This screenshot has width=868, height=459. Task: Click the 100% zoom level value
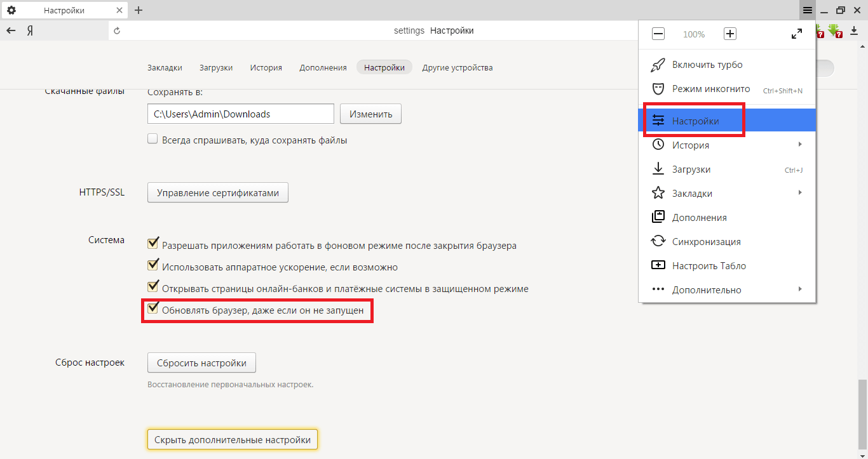coord(694,34)
